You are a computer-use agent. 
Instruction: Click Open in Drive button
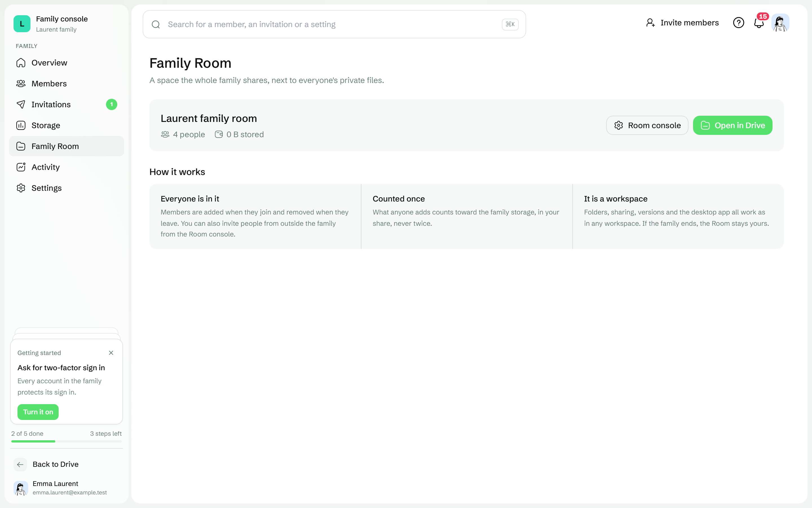tap(732, 125)
